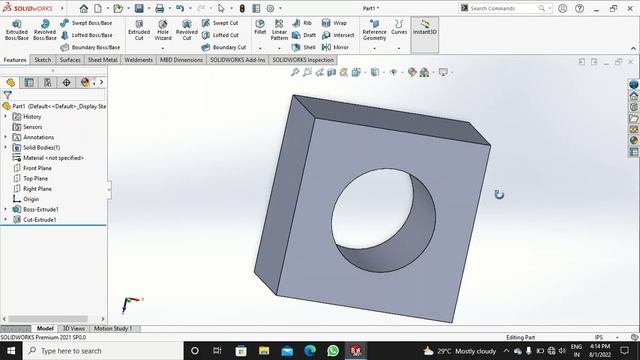Click the Print icon

click(160, 8)
